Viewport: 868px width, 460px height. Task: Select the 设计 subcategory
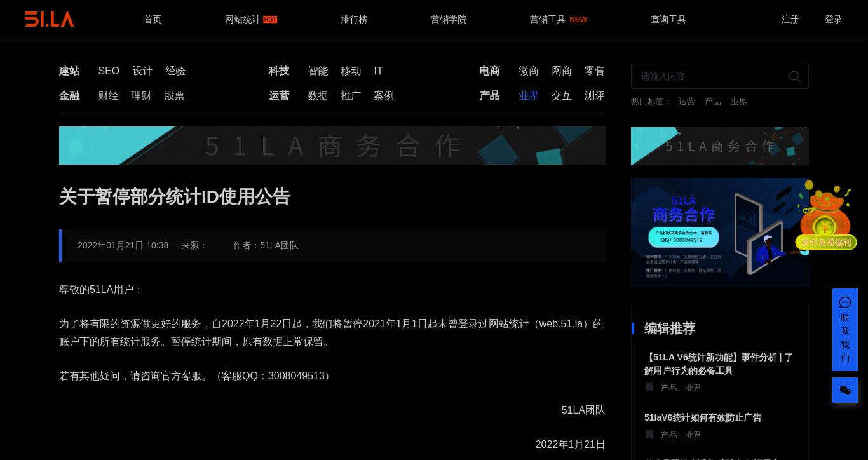click(142, 71)
